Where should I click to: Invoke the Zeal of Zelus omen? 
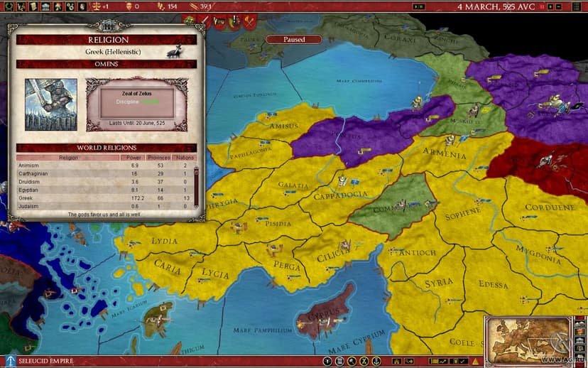pos(137,102)
